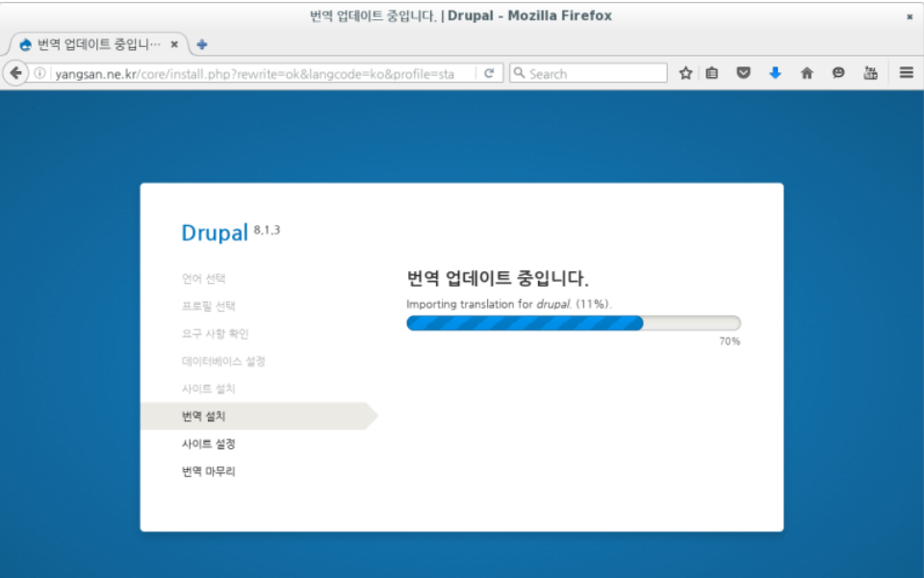The image size is (924, 578).
Task: Open the downloads arrow
Action: tap(776, 73)
